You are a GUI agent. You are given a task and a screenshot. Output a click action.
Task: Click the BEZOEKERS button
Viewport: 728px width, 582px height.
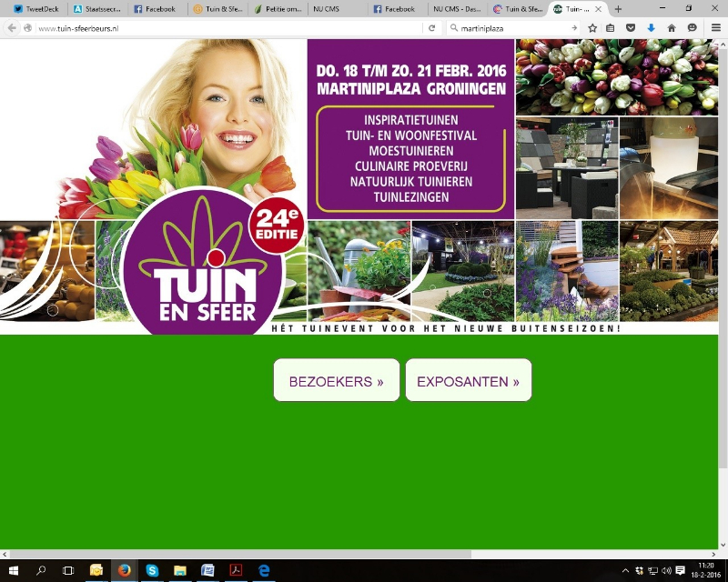pos(336,381)
